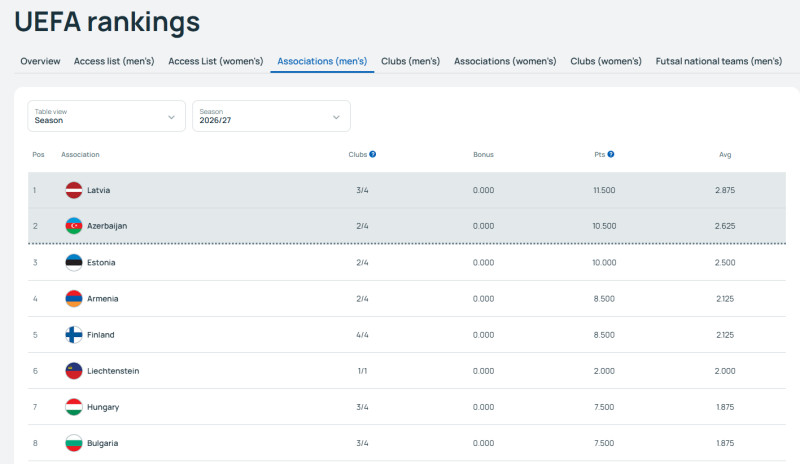Open the Clubs (women's) tab

[606, 61]
